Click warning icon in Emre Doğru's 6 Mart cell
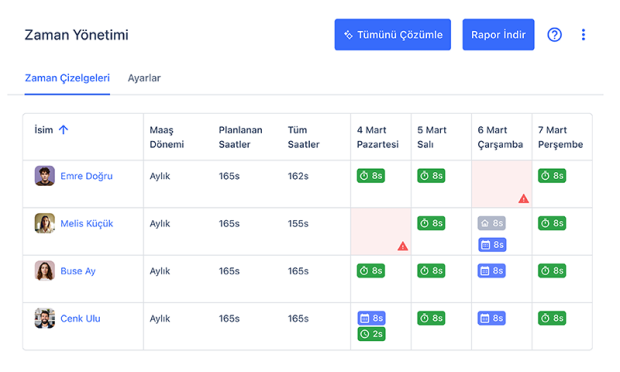 click(x=524, y=198)
